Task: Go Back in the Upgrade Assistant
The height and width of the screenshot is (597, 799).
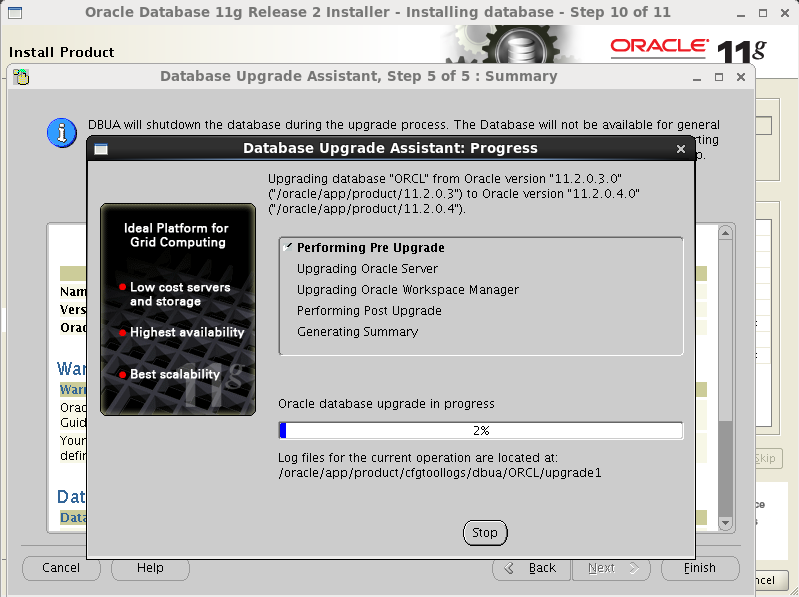Action: [x=531, y=567]
